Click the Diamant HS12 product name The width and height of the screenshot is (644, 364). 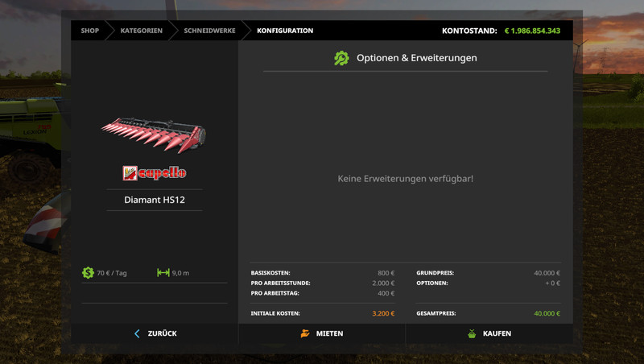point(155,200)
